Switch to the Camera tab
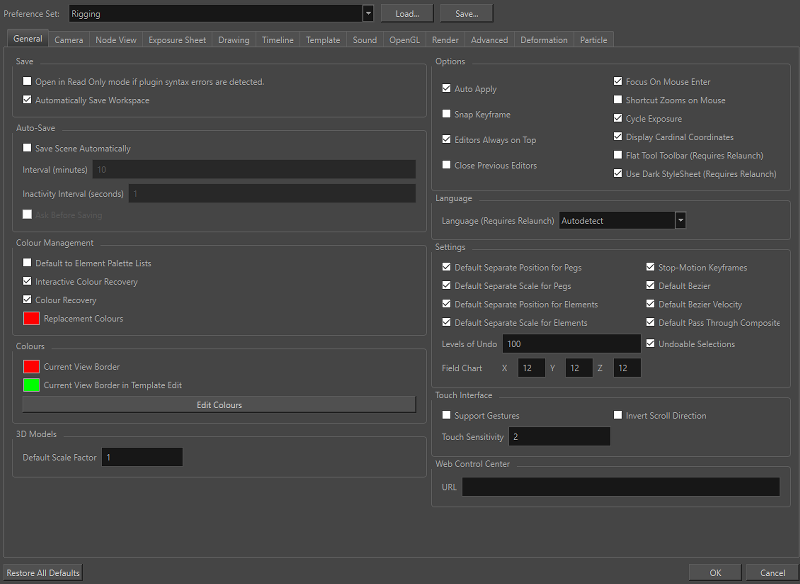The image size is (800, 584). point(68,39)
